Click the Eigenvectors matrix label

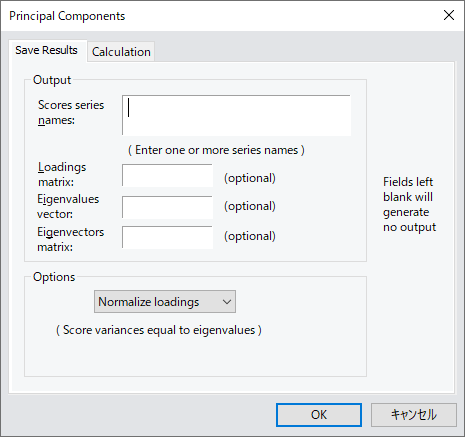point(70,239)
